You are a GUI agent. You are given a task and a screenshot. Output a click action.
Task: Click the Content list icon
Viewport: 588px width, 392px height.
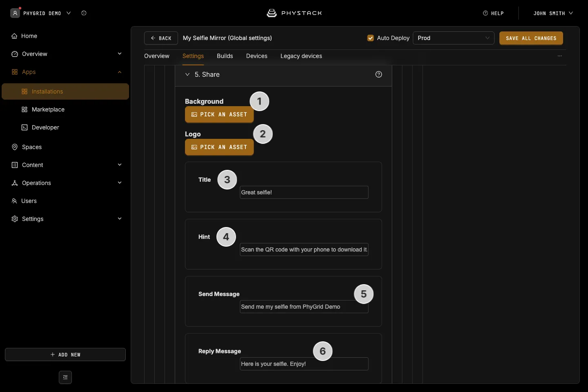coord(15,165)
